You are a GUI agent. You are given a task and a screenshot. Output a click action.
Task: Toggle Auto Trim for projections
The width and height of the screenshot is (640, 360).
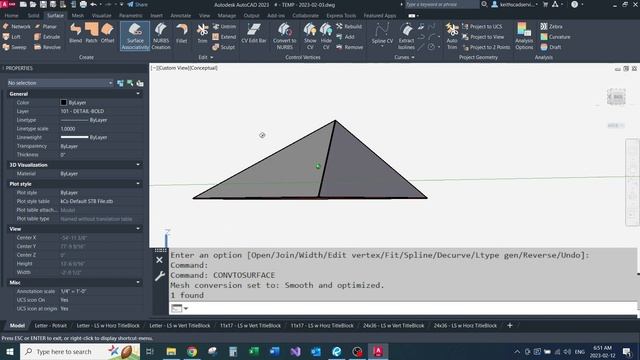coord(452,36)
